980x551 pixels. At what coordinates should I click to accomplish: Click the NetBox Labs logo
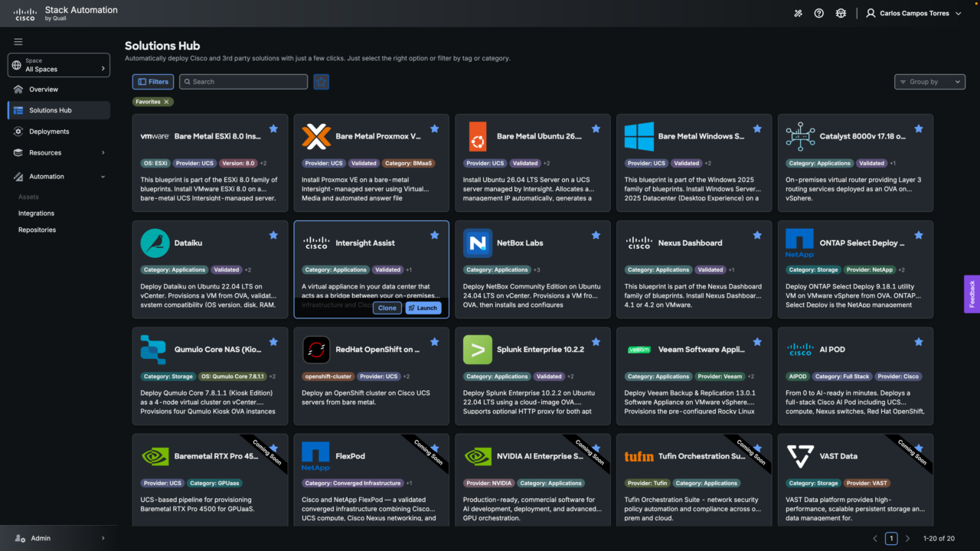(x=478, y=243)
